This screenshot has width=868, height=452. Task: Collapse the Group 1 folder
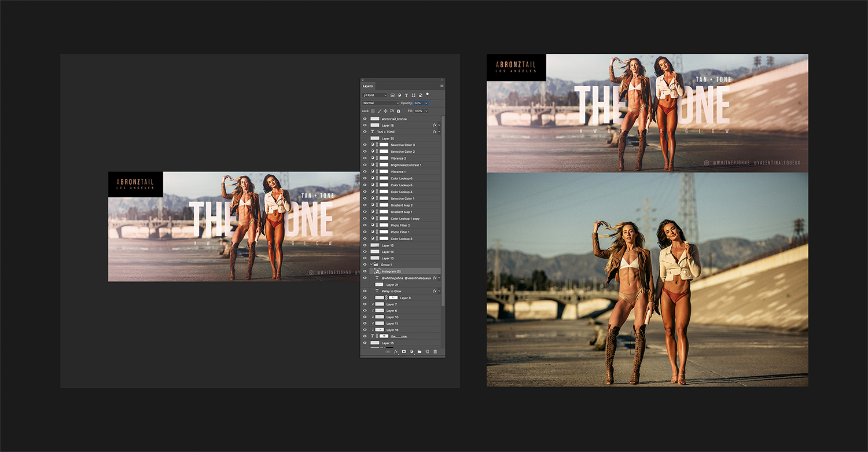(x=372, y=264)
